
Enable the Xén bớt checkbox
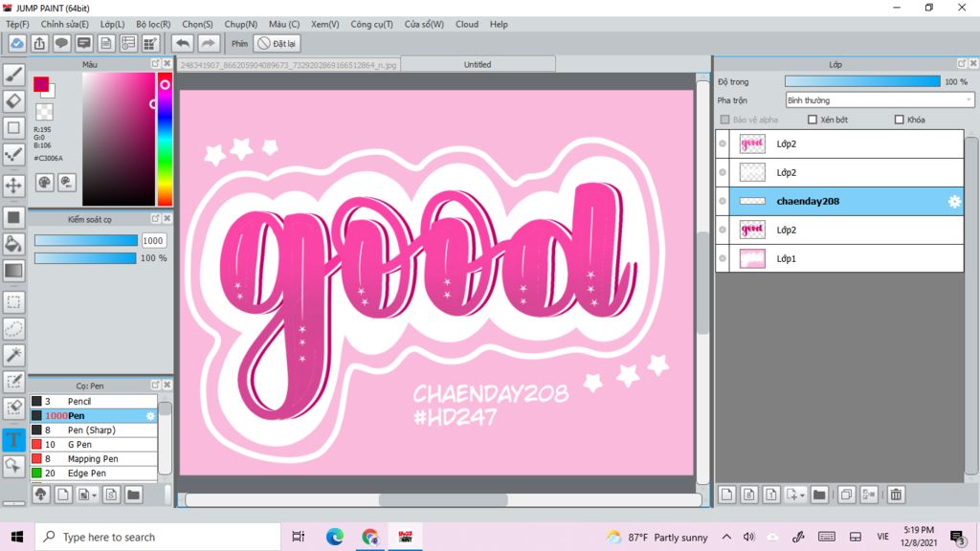click(x=813, y=120)
